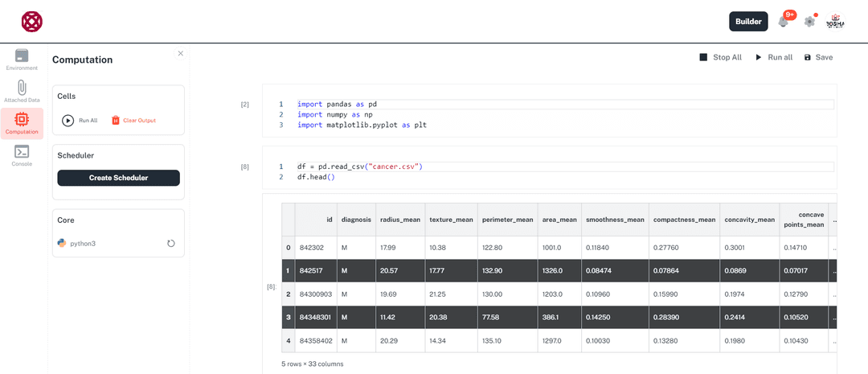Viewport: 868px width, 374px height.
Task: Open the settings gear icon
Action: tap(809, 22)
